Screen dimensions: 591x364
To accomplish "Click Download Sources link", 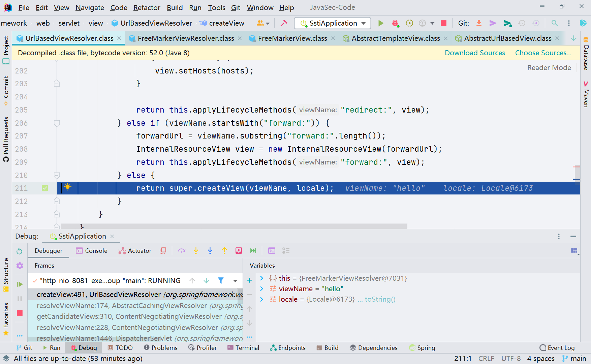I will 475,53.
